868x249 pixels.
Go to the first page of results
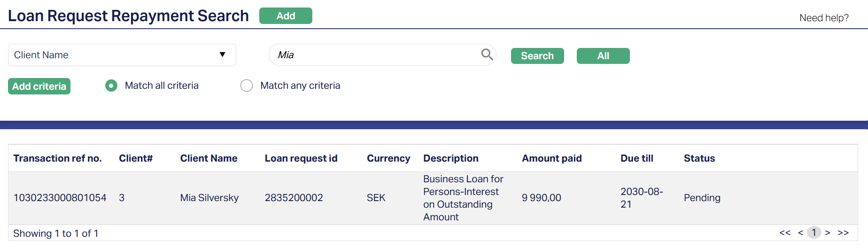click(784, 233)
